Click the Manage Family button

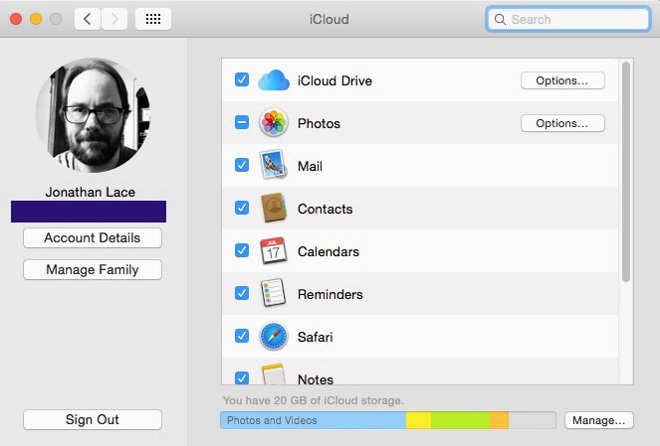click(x=92, y=269)
